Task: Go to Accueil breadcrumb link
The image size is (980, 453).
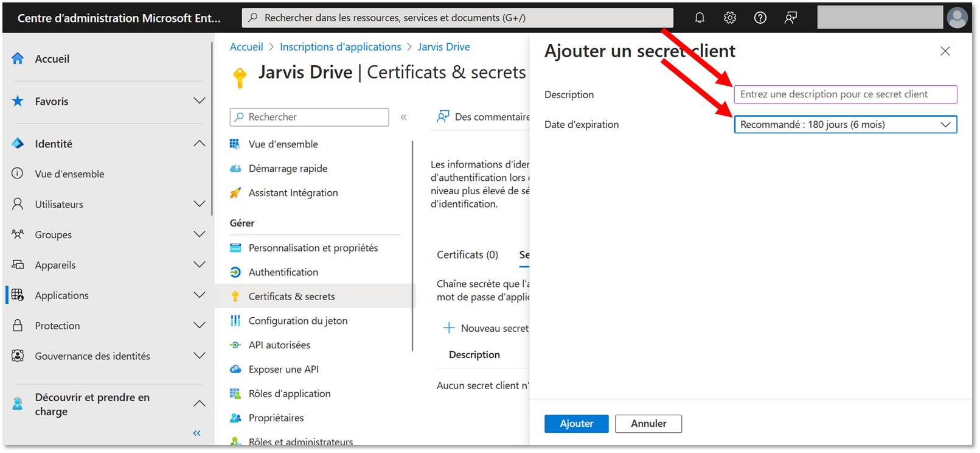Action: [246, 47]
